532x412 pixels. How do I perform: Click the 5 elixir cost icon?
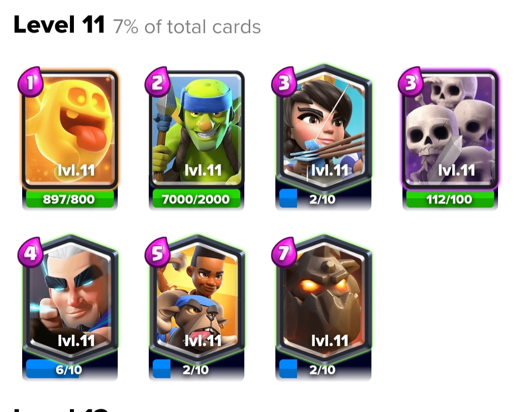point(157,252)
